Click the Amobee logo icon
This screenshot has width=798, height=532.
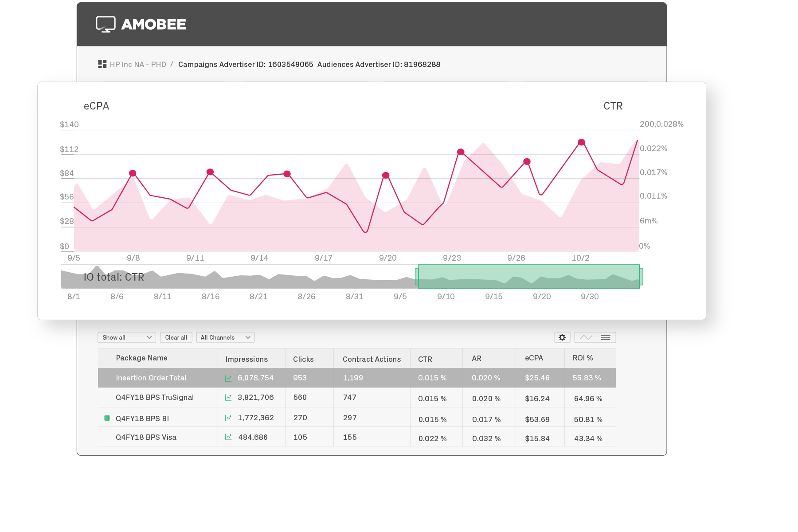[106, 24]
